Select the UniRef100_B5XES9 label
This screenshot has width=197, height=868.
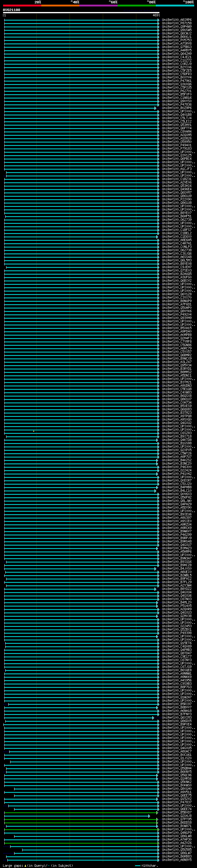177,406
